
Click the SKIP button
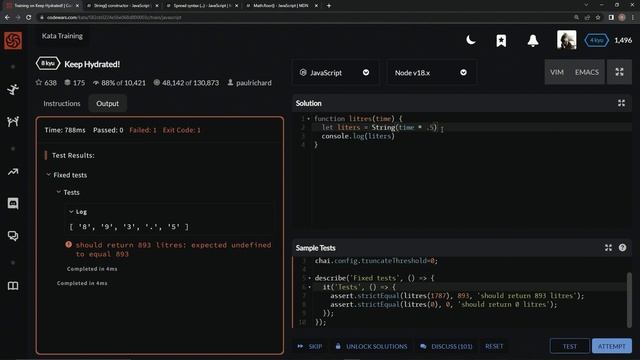310,347
